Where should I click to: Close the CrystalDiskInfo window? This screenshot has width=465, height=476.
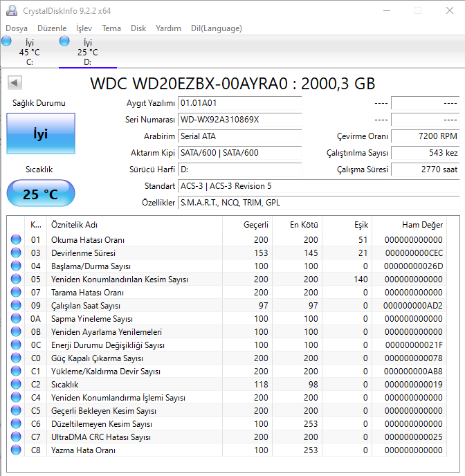[x=450, y=10]
